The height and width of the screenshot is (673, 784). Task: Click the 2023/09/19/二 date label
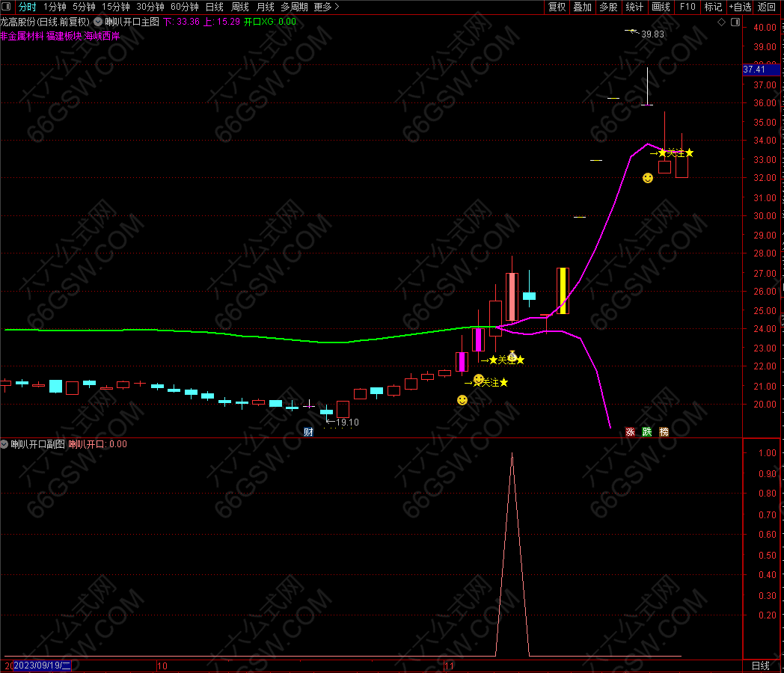42,666
